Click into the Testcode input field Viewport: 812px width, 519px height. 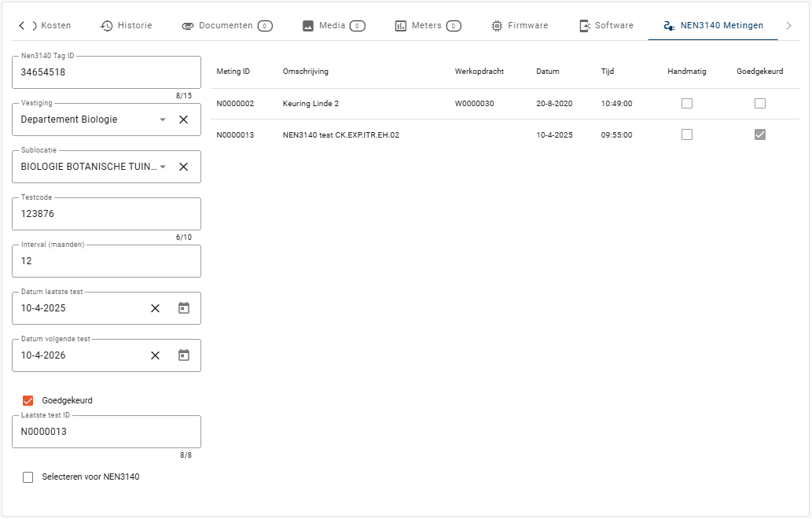(106, 214)
